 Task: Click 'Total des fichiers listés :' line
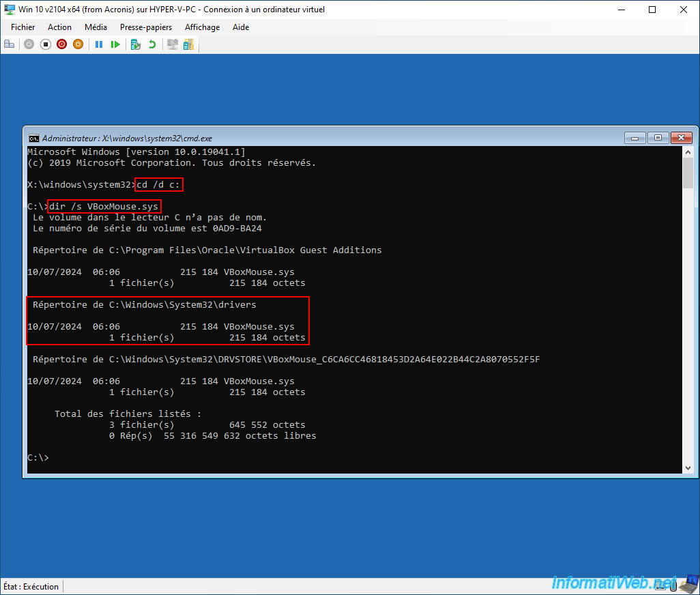[x=128, y=414]
